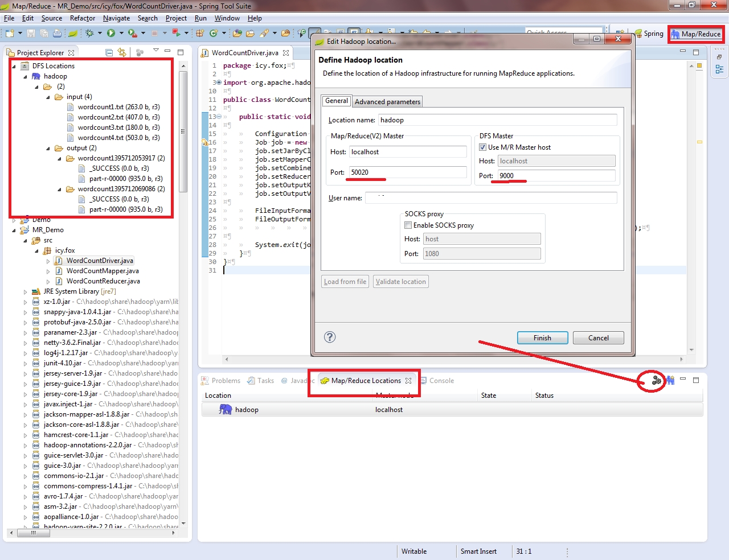Viewport: 729px width, 560px height.
Task: Click the Restore icon in right trim
Action: click(x=719, y=57)
